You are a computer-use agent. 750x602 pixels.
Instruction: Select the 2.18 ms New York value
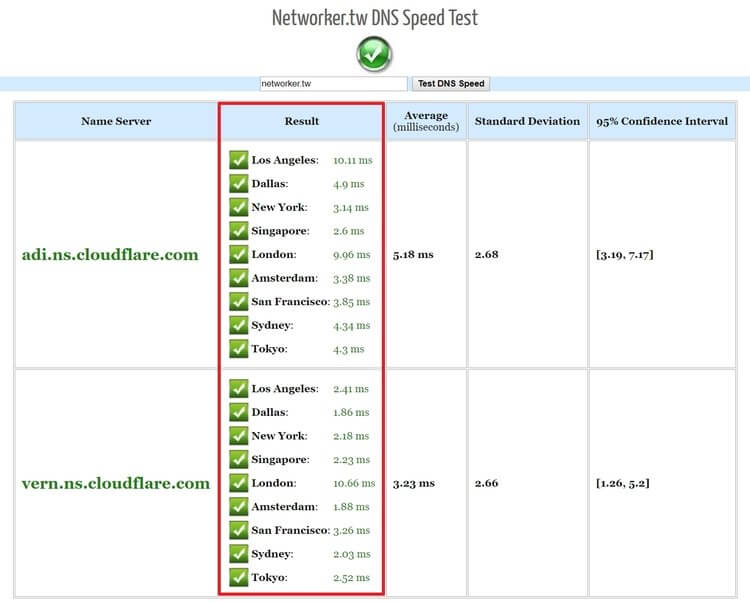351,436
